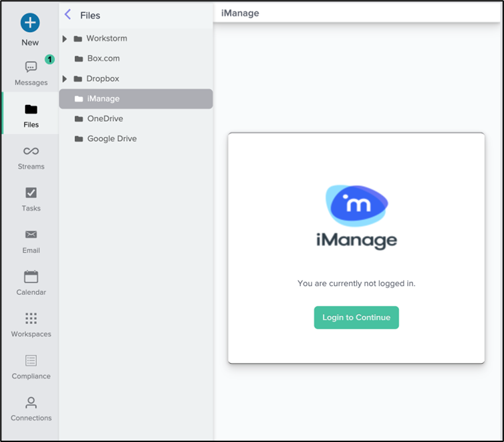Select the OneDrive folder label
Viewport: 504px width, 442px height.
pos(105,118)
